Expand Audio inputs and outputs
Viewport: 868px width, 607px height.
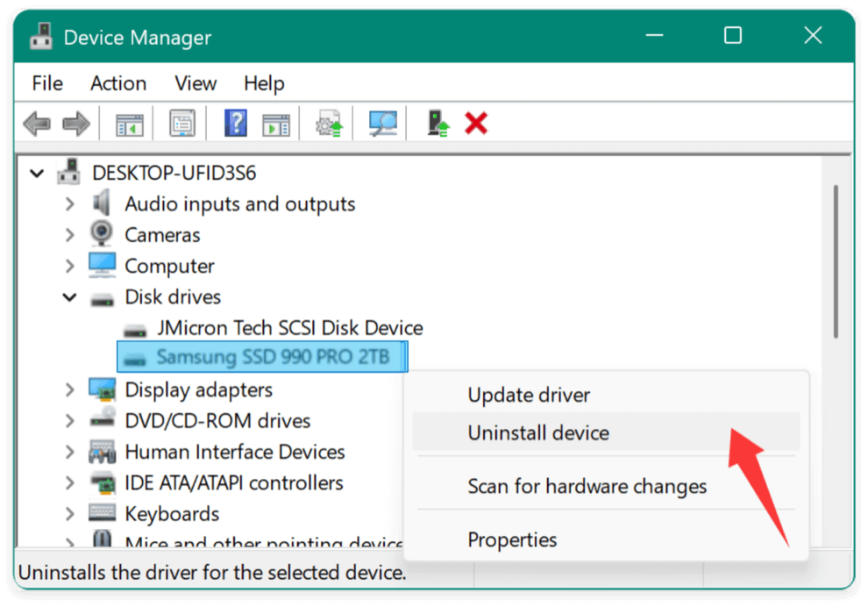pos(69,203)
